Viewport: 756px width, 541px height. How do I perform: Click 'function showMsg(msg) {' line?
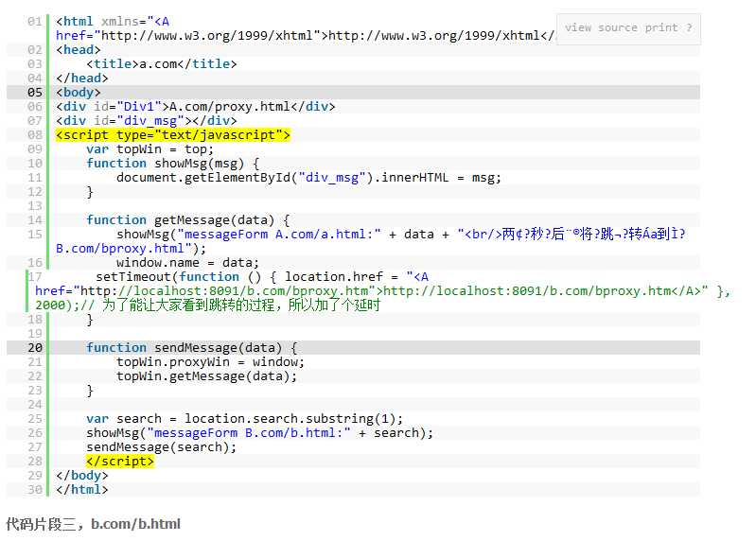tap(172, 164)
